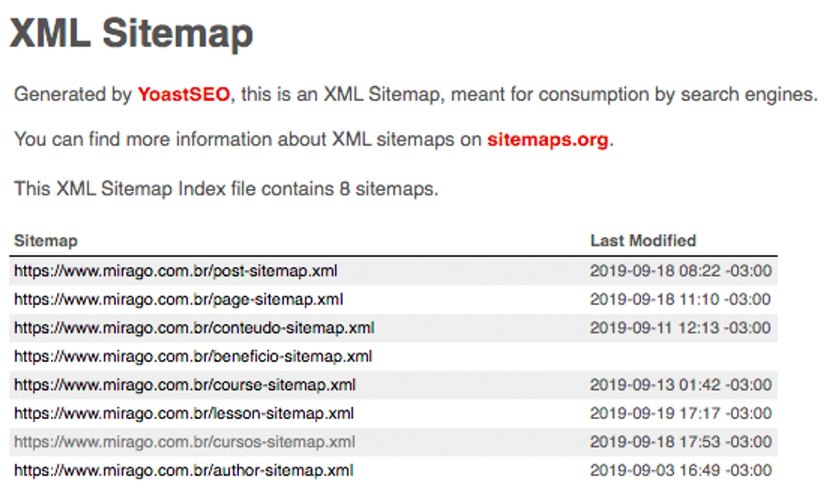The height and width of the screenshot is (504, 836).
Task: Select the 2019-09-19 17:17 date cell
Action: coord(681,413)
